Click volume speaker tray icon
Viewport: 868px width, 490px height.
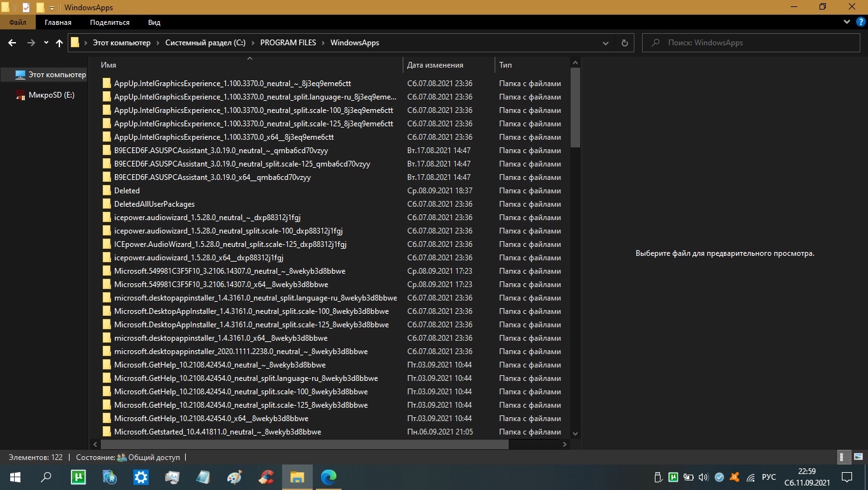(x=703, y=477)
